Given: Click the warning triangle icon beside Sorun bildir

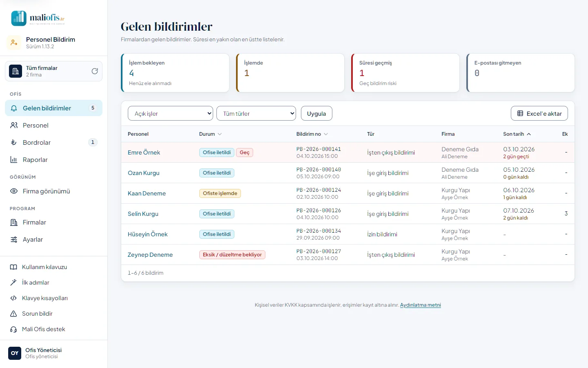Looking at the screenshot, I should pos(13,314).
